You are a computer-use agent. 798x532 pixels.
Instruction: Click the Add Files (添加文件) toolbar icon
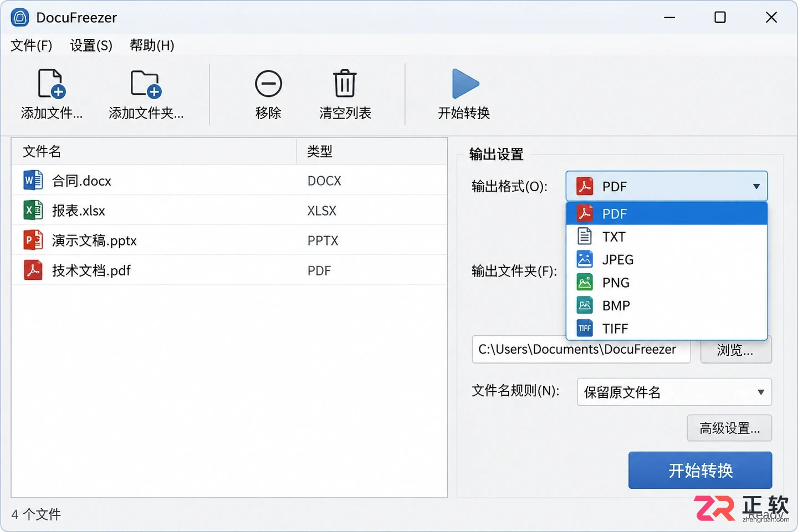52,84
